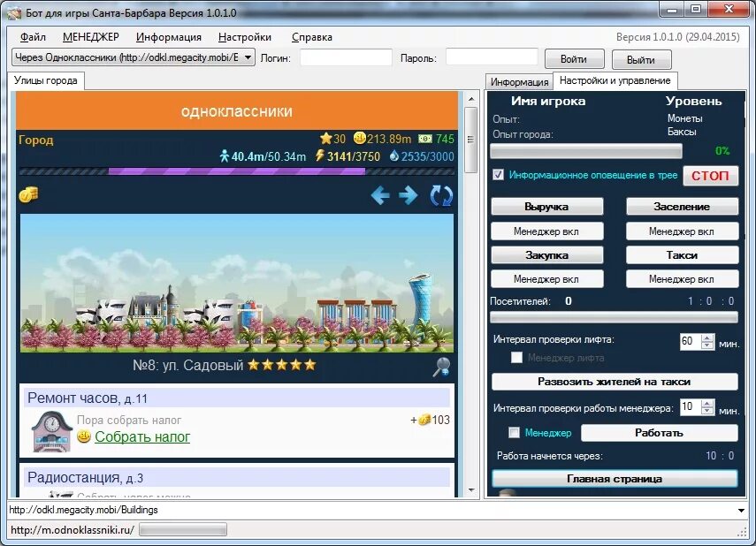Toggle Менеджер вкл under Заселение
This screenshot has height=546, width=756.
pyautogui.click(x=682, y=231)
